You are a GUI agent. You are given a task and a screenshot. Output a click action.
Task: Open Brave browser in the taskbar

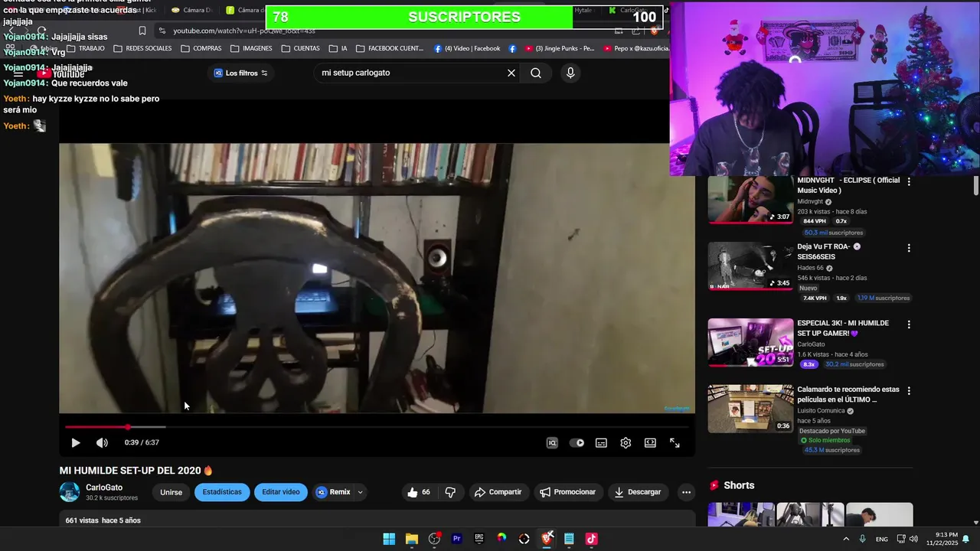tap(547, 539)
